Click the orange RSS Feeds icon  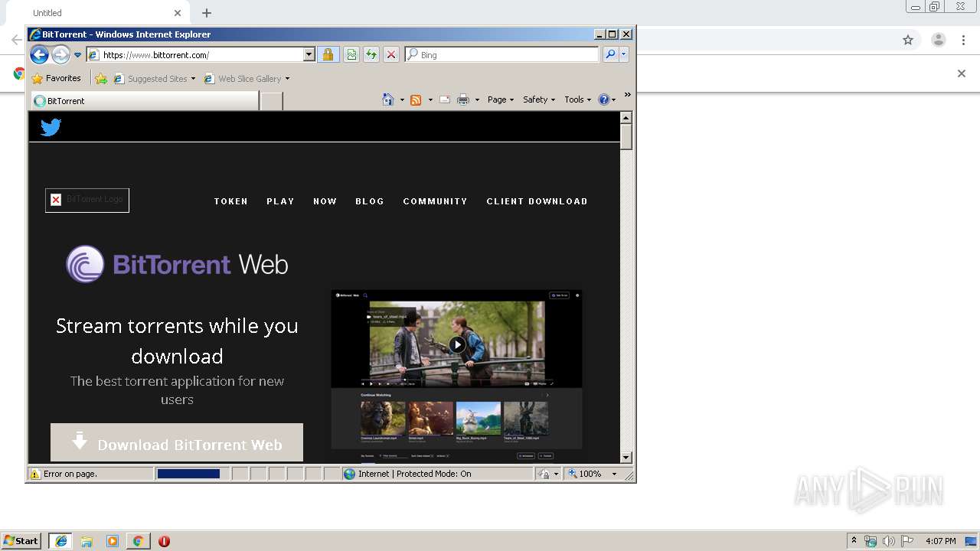point(416,99)
